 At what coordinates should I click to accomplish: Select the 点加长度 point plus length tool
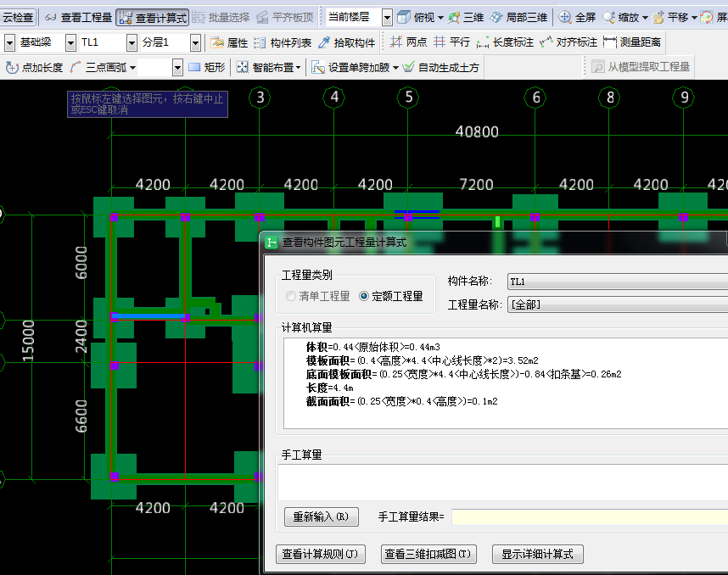click(x=34, y=68)
